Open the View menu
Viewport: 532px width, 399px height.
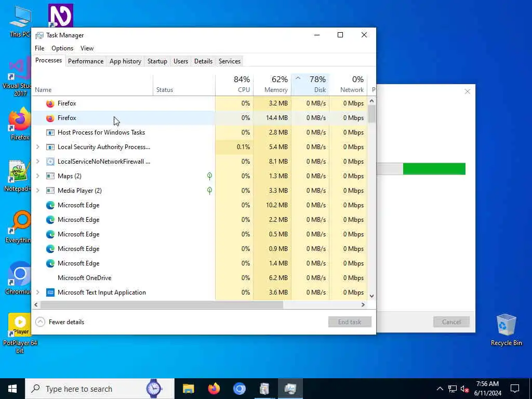(x=87, y=48)
